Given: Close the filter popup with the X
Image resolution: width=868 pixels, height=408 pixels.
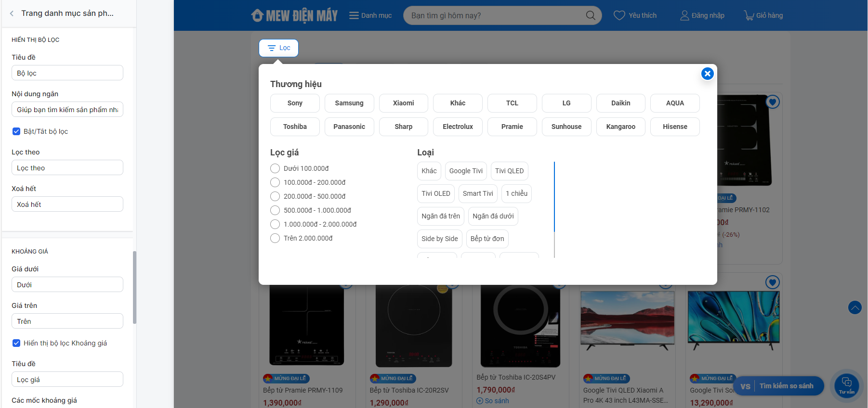Looking at the screenshot, I should 707,74.
